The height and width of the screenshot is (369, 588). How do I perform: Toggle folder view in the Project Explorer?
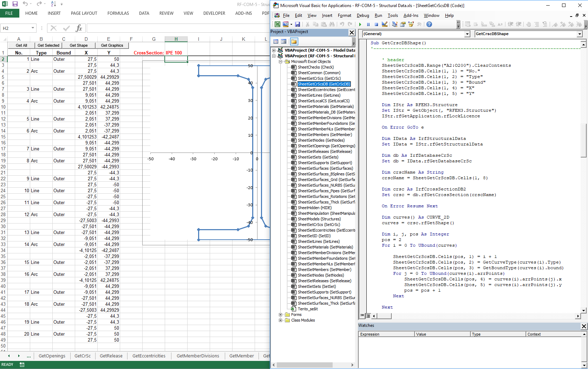coord(295,41)
